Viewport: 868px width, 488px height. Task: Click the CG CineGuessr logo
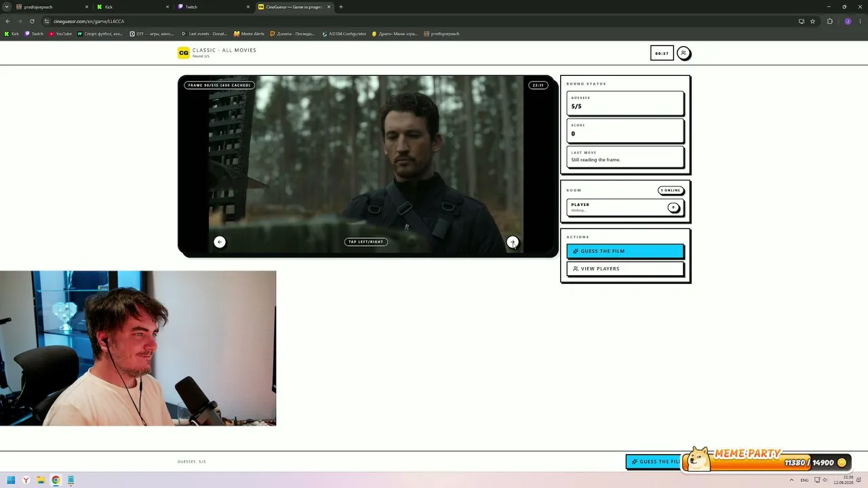pos(183,53)
